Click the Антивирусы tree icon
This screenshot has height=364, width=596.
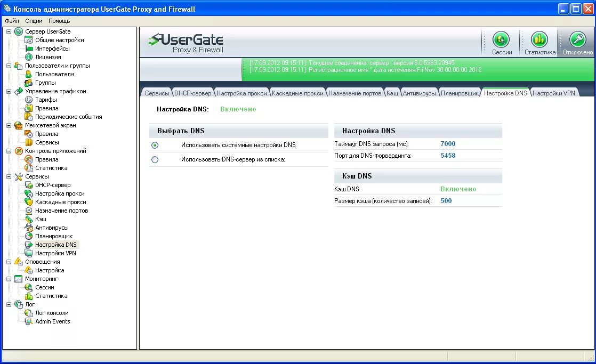[x=28, y=228]
